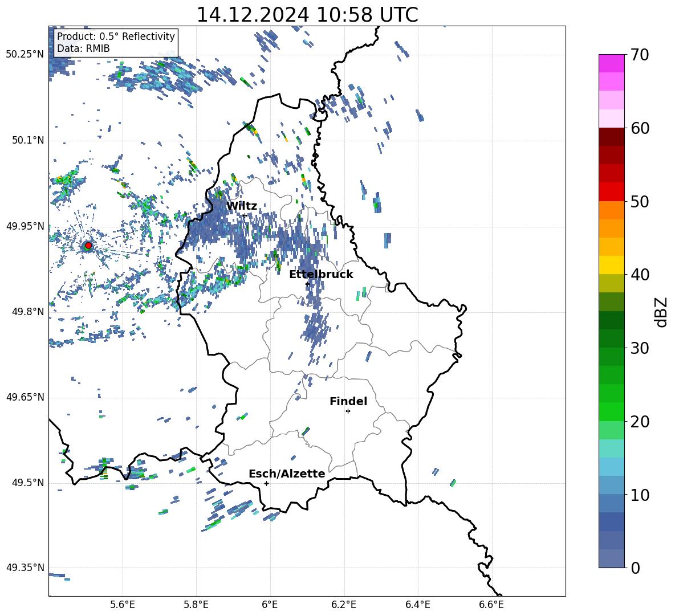Screen dimensions: 675x616
Task: Click the 'Product: 0.5° Reflectivity' legend text
Action: tap(116, 36)
